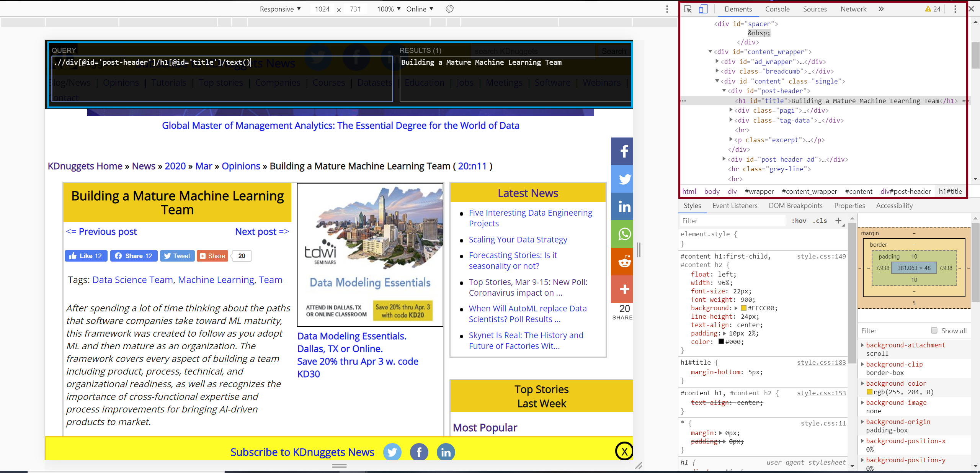The height and width of the screenshot is (473, 980).
Task: Click the tdwi Data Modeling ad image
Action: (x=370, y=255)
